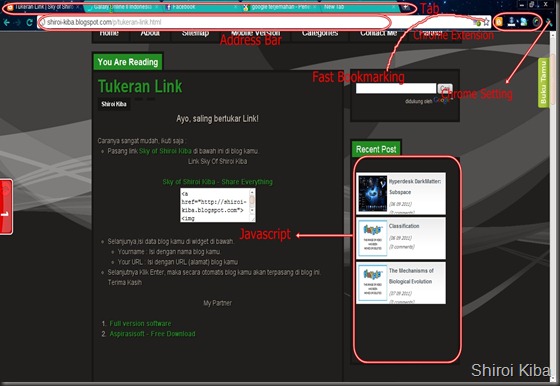
Task: Open the Mobile Version menu item
Action: click(x=255, y=33)
